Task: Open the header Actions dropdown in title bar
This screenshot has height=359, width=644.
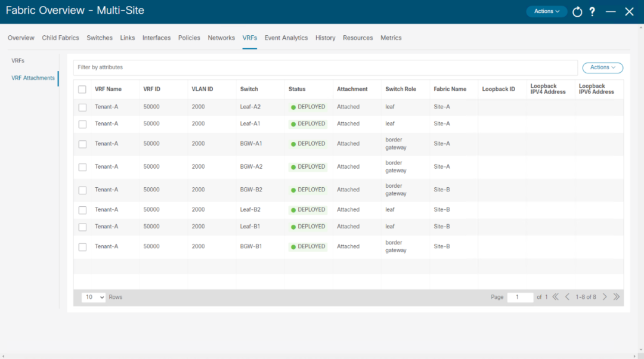Action: (546, 11)
